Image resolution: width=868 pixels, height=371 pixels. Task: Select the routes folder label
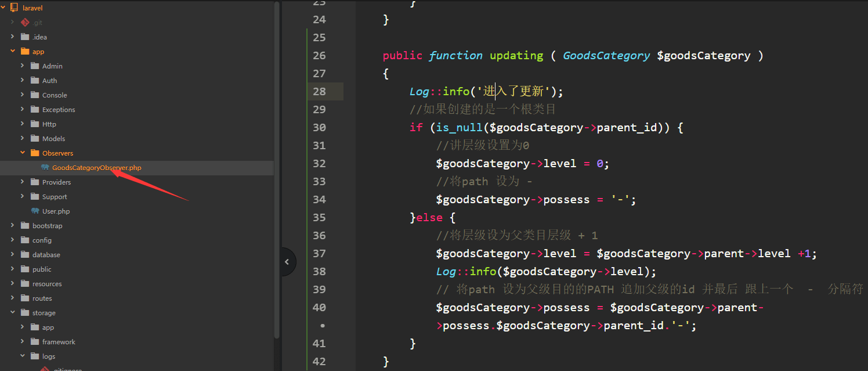coord(42,298)
